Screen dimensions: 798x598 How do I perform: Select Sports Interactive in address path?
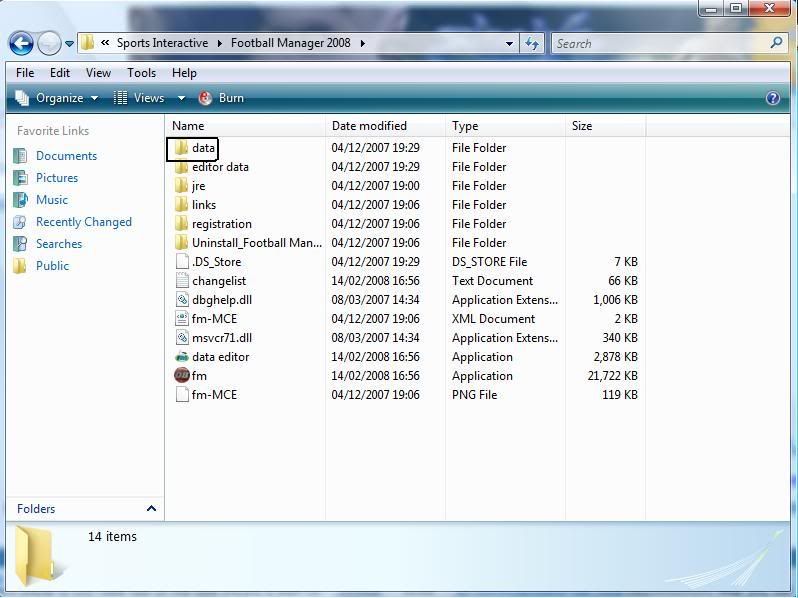point(162,43)
